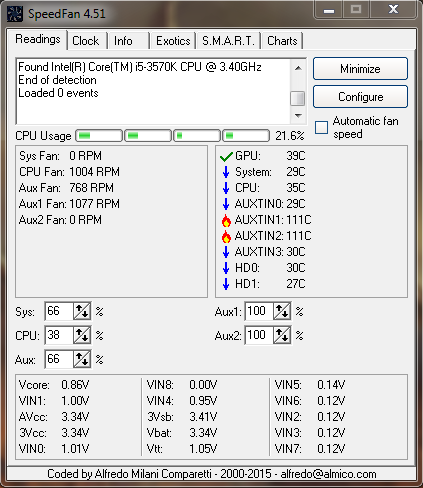Click the 'Loaded 0 events' log line
The image size is (423, 488).
pos(58,93)
